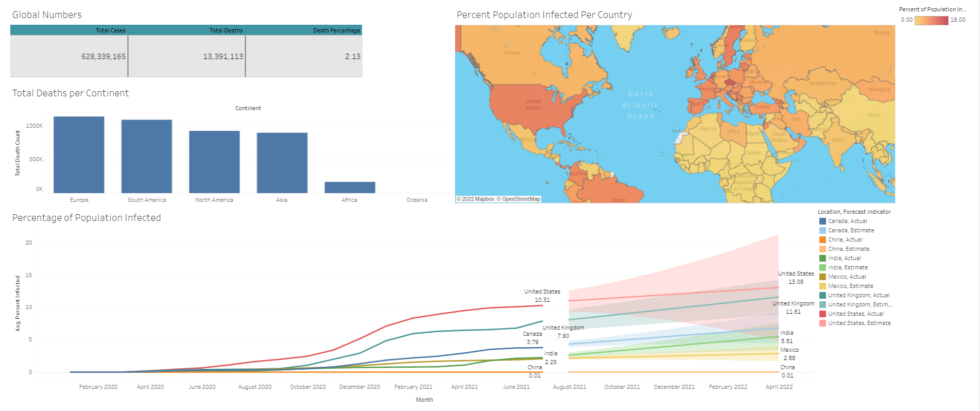The image size is (980, 411).
Task: Click the Mexico, Actual legend swatch
Action: click(822, 277)
